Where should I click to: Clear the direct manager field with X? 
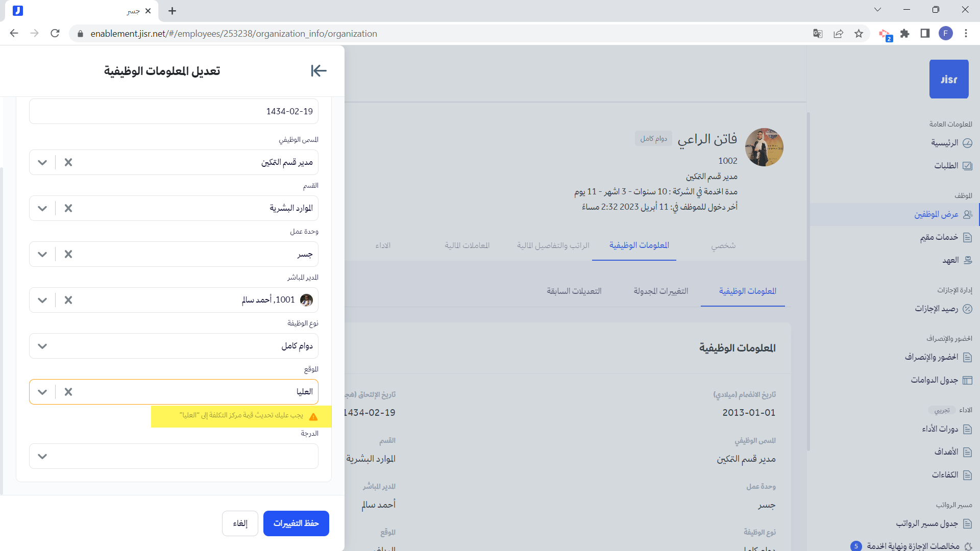pos(68,300)
